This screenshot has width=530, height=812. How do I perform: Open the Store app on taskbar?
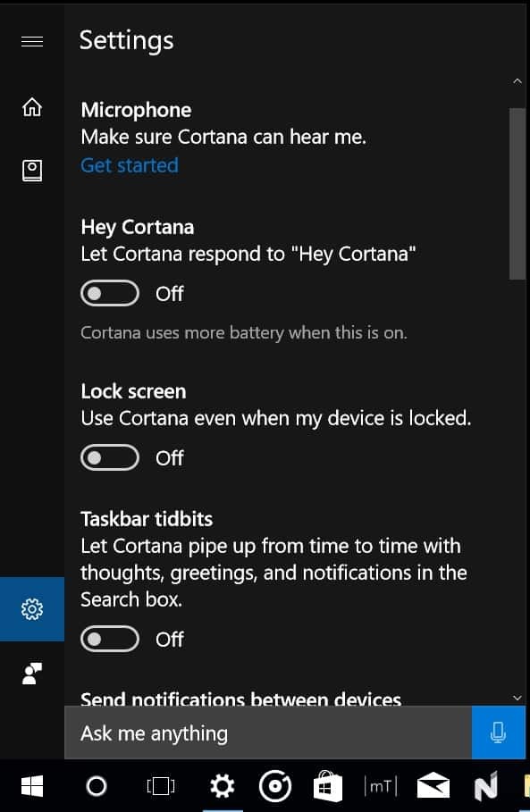tap(328, 785)
